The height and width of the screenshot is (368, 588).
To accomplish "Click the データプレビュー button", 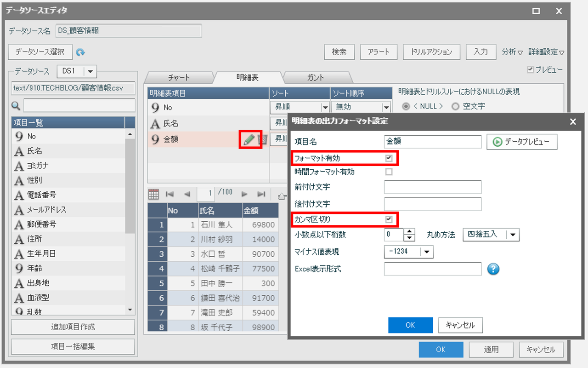I will tap(522, 142).
